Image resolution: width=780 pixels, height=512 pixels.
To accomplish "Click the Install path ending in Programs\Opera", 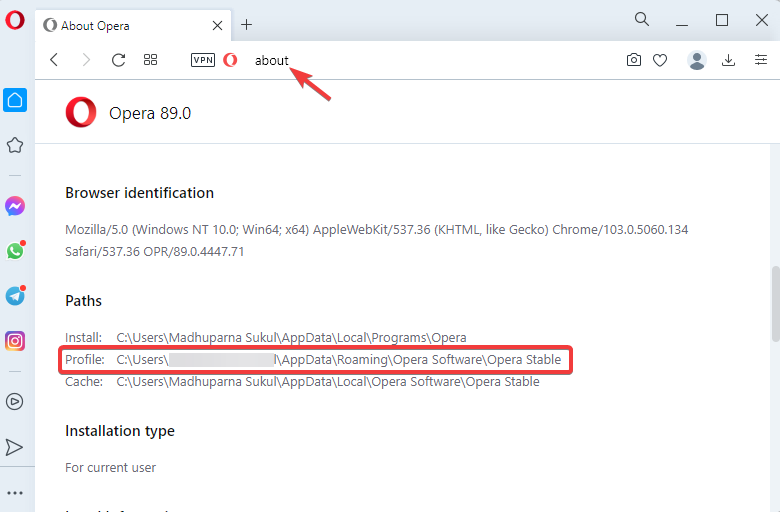I will [292, 337].
